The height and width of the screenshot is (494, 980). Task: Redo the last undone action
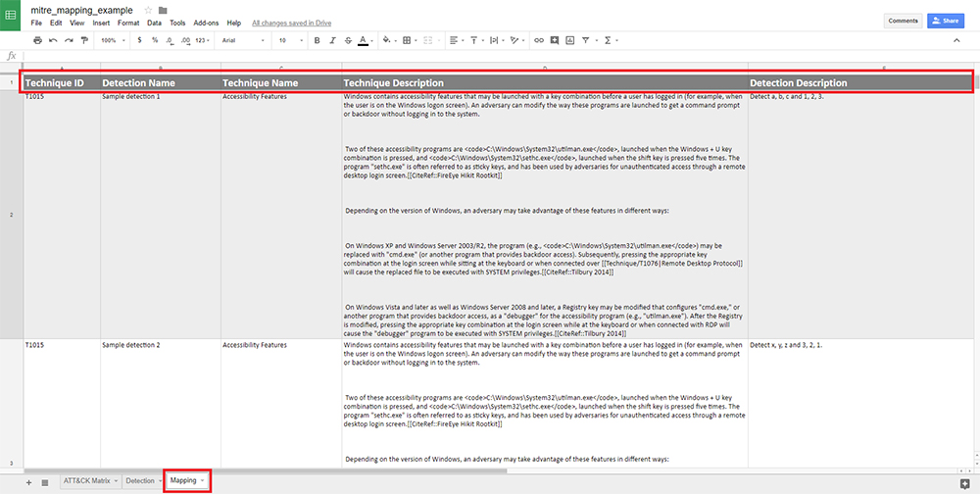[x=69, y=40]
